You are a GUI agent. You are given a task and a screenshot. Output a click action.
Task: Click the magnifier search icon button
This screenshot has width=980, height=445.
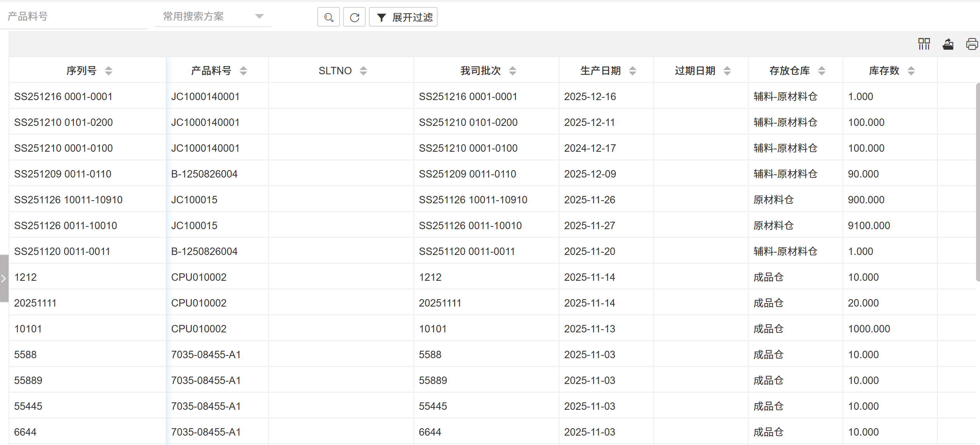tap(328, 17)
